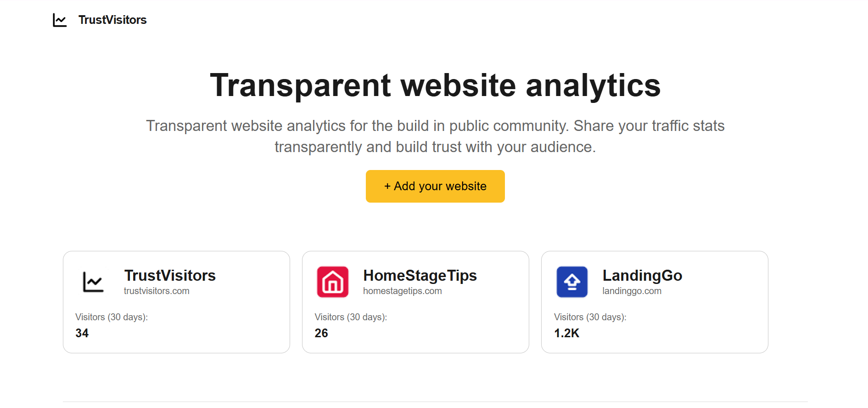Image resolution: width=868 pixels, height=408 pixels.
Task: Open the HomeStageTips analytics card
Action: (415, 302)
